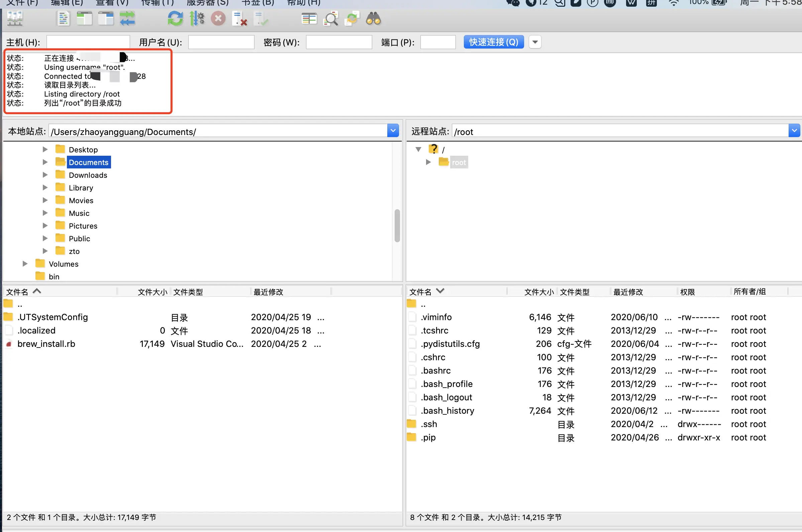Toggle the local directory tree display
Viewport: 802px width, 532px height.
coord(85,19)
